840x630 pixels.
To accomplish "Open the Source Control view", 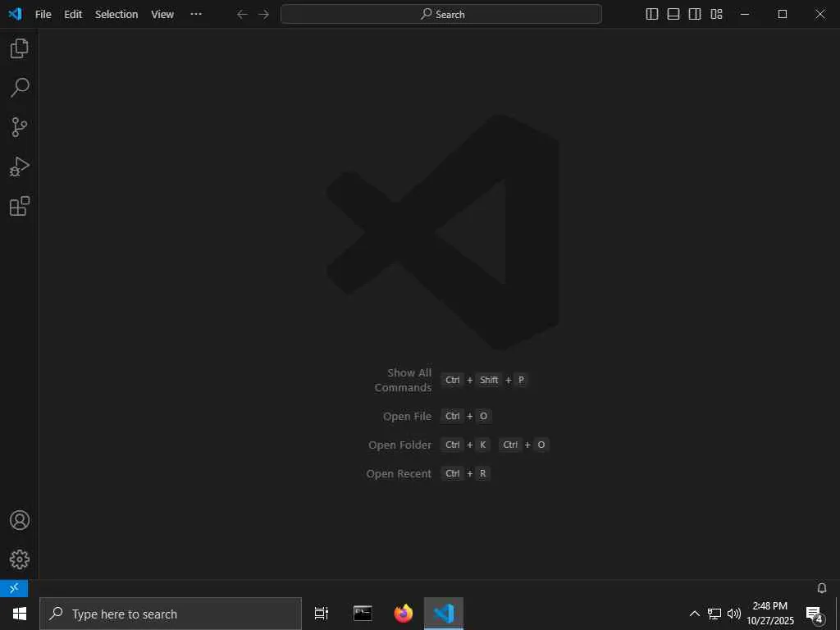I will (20, 127).
